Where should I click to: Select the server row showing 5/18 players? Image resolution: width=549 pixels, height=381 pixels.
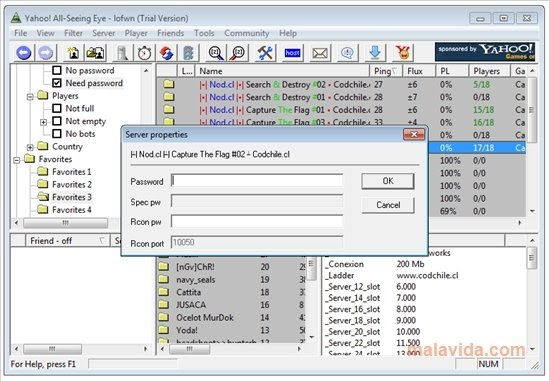[x=342, y=84]
